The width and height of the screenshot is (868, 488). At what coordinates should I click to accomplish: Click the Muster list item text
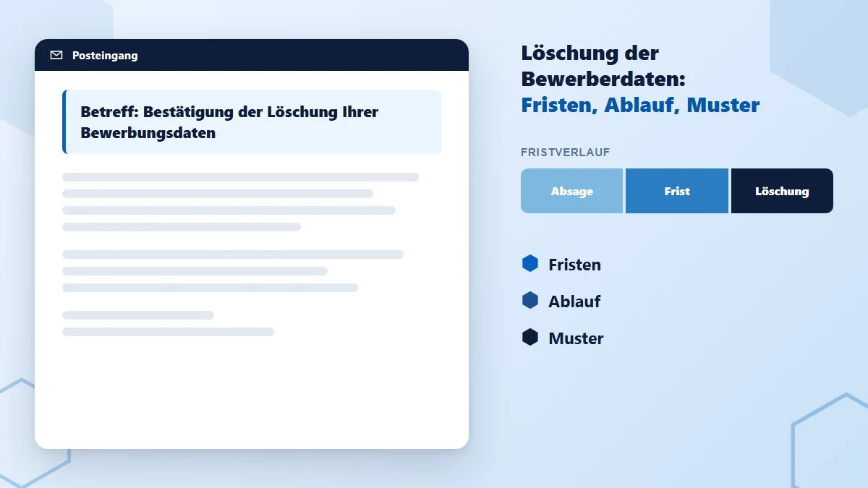coord(576,338)
